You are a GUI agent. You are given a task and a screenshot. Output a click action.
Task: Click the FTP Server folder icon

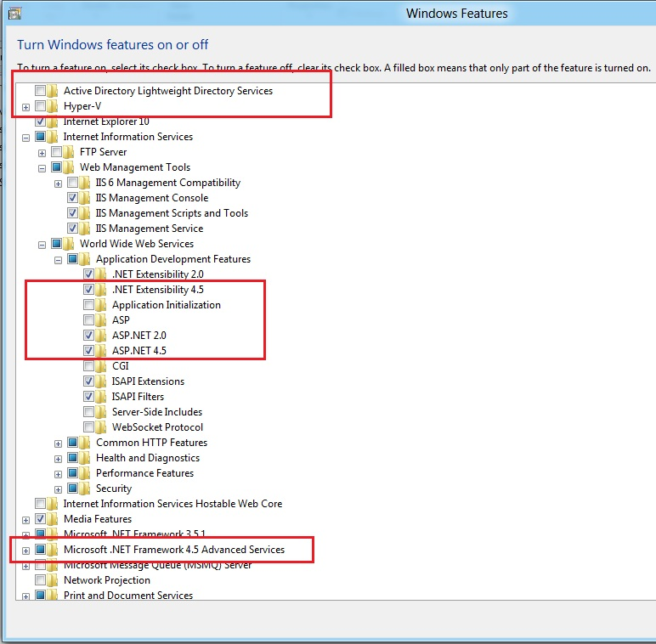[x=70, y=152]
